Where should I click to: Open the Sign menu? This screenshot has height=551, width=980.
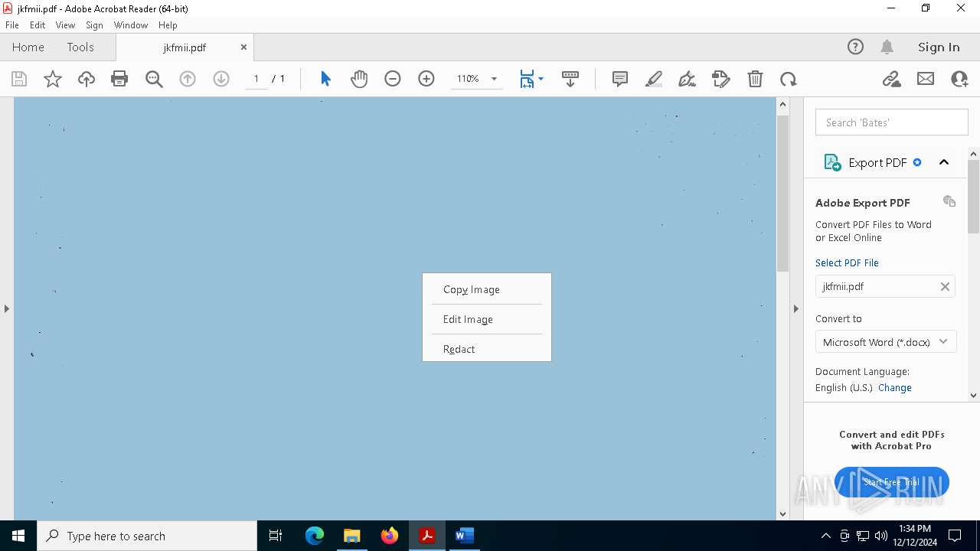pyautogui.click(x=94, y=25)
